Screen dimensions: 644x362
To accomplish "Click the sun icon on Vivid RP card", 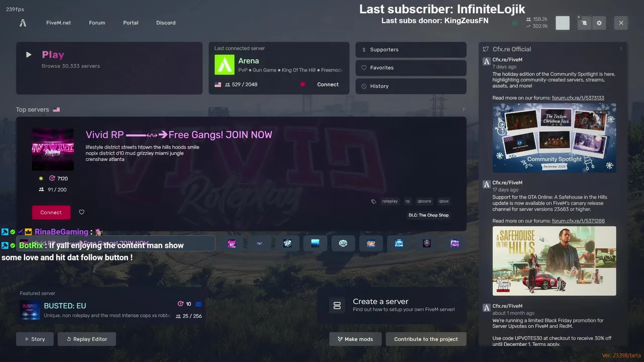I will coord(41,178).
